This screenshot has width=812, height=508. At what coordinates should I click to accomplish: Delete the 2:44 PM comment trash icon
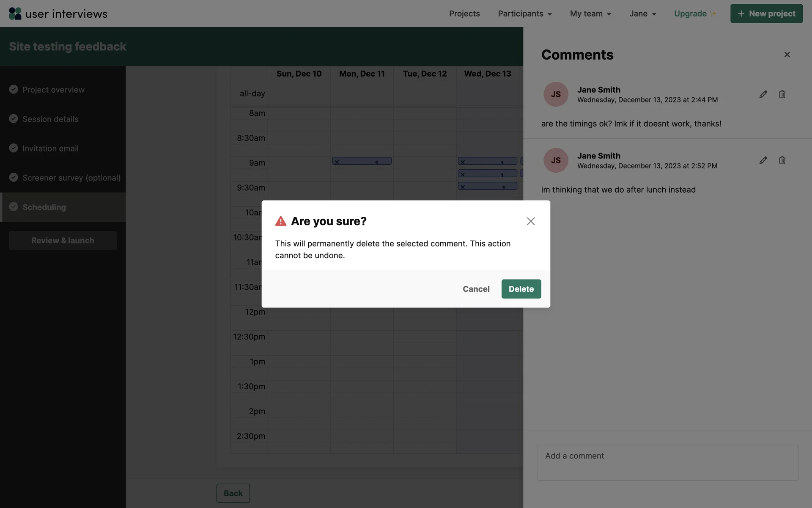(x=782, y=94)
